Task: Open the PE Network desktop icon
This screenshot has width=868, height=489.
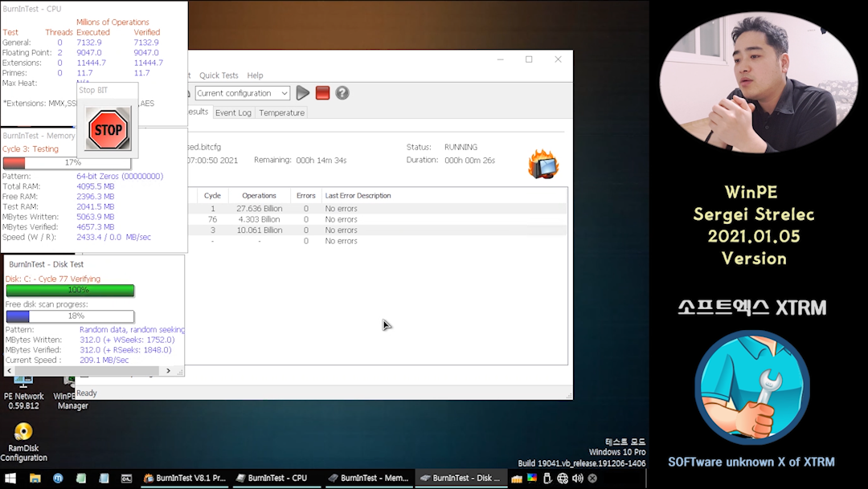Action: pos(23,393)
